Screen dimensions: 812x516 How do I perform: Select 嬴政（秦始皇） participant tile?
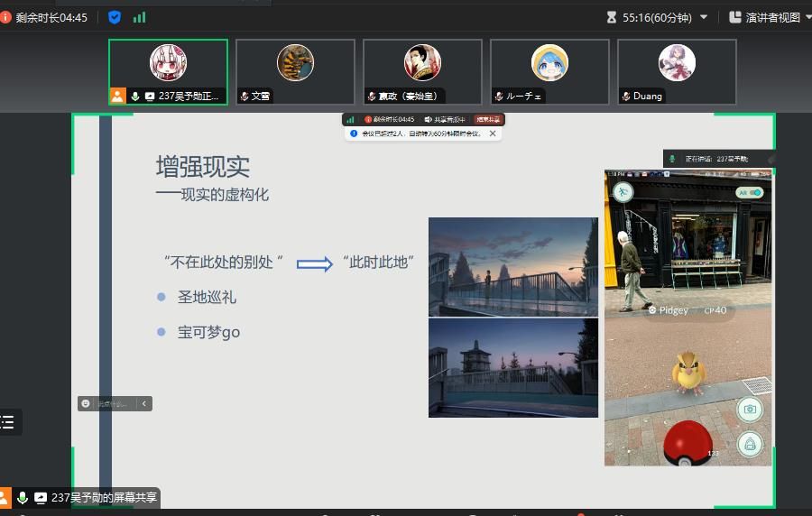click(422, 72)
